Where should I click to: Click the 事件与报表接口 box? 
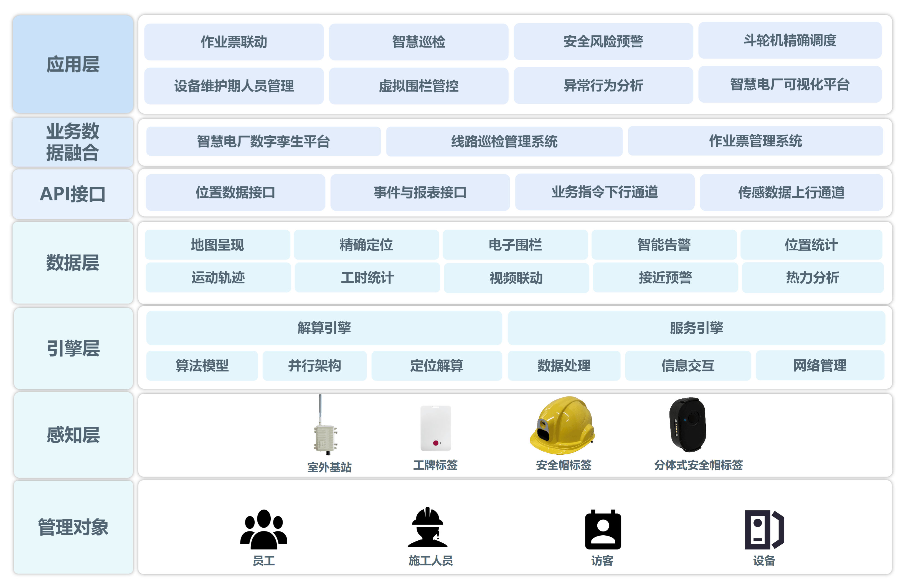420,193
